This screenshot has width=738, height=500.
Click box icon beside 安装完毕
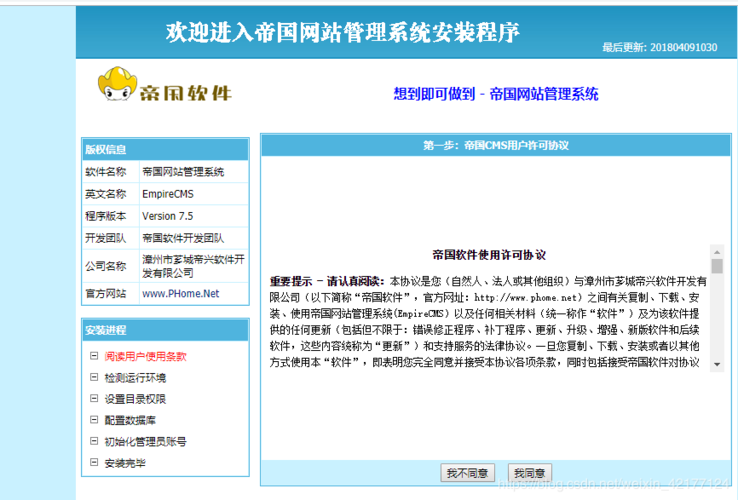click(x=94, y=462)
